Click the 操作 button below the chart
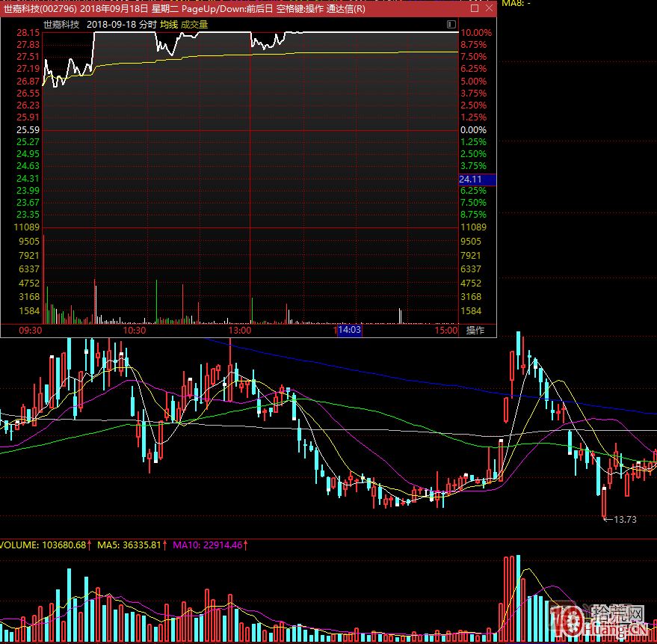657x644 pixels. [475, 330]
